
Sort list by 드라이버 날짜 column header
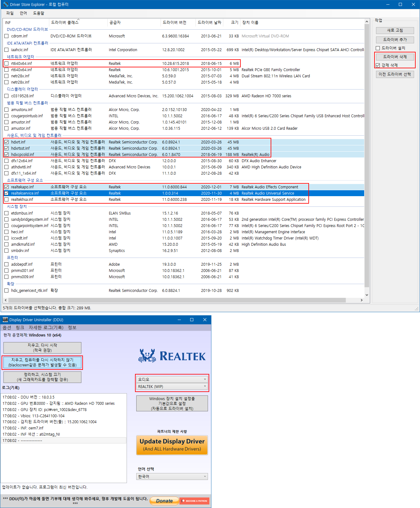(x=210, y=22)
